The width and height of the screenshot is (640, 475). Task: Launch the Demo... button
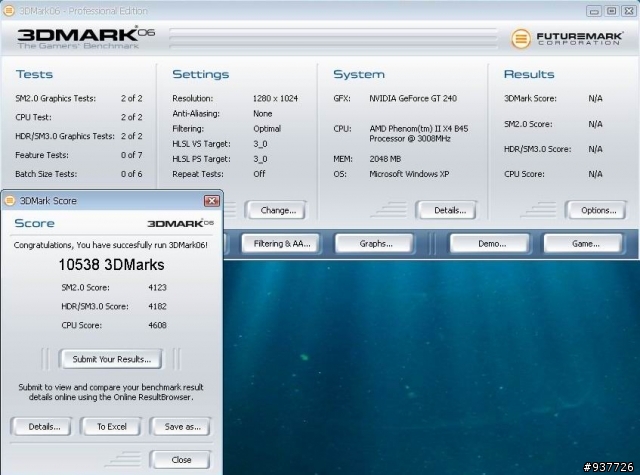(x=491, y=244)
